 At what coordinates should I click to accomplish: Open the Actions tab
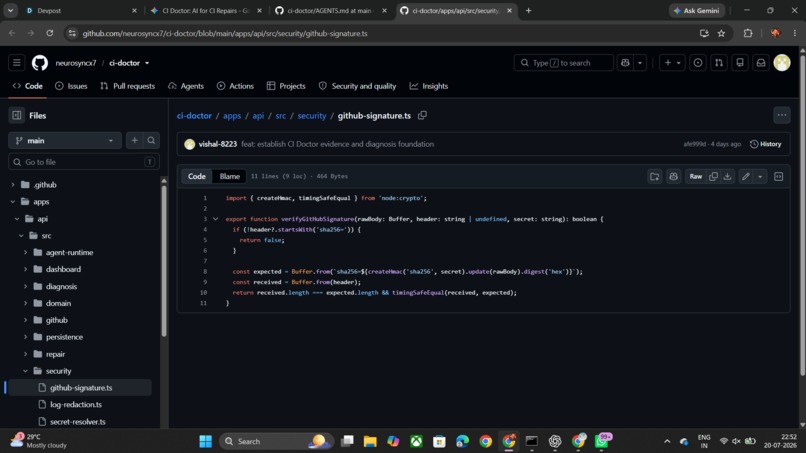click(235, 86)
